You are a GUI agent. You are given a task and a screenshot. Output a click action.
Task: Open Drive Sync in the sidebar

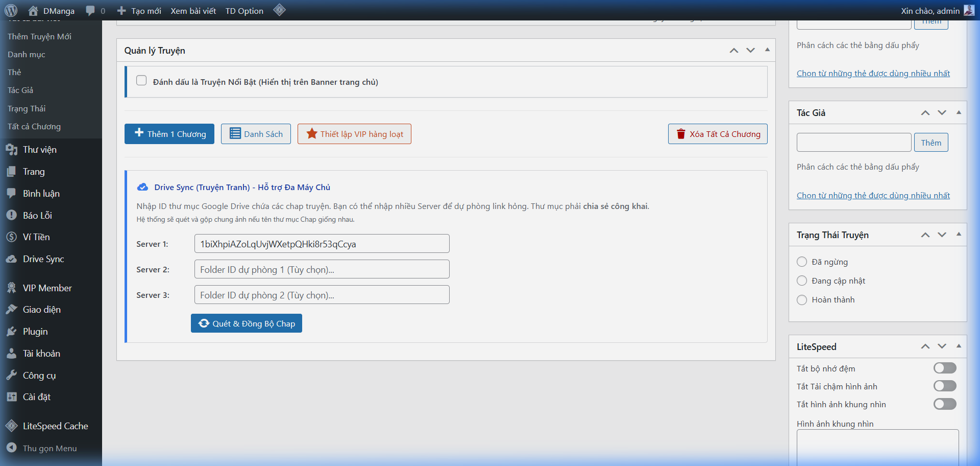click(43, 259)
